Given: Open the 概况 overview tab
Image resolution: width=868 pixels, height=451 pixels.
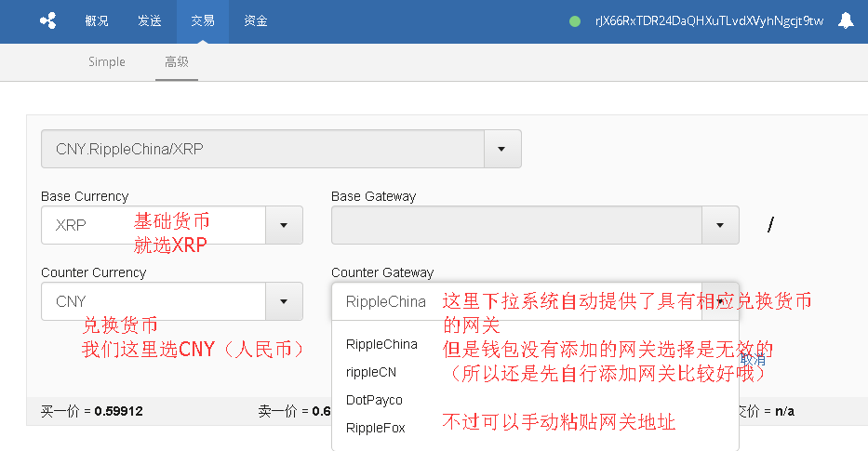Looking at the screenshot, I should coord(97,20).
